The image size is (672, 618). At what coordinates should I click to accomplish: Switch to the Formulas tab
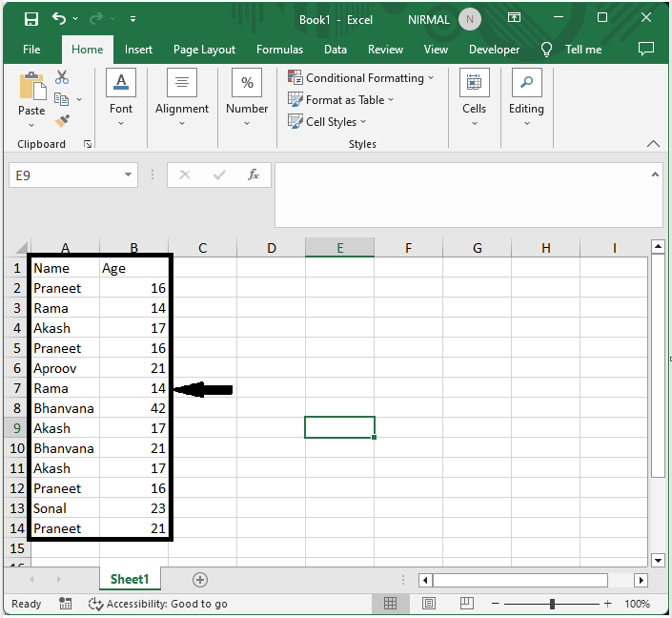[x=279, y=50]
